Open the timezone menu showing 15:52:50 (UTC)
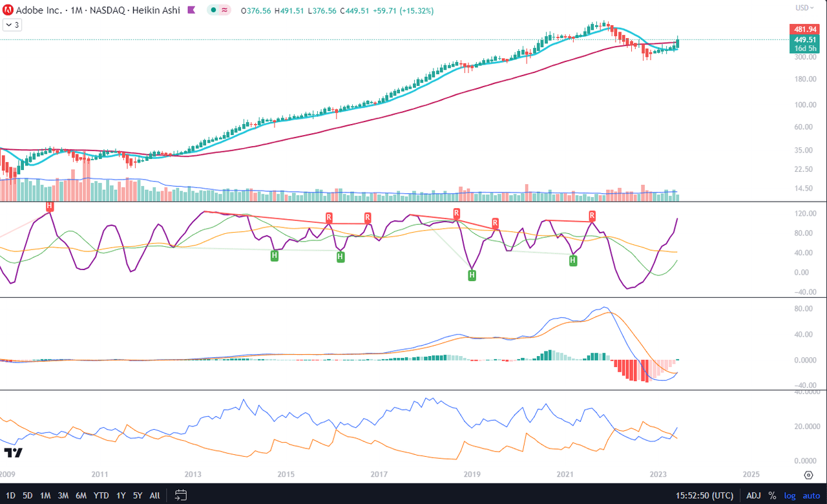 tap(704, 496)
